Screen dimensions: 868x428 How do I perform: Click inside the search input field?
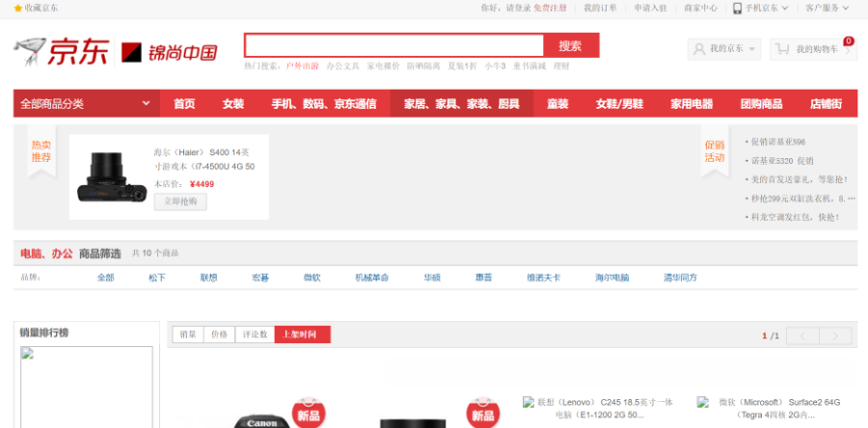click(x=394, y=45)
